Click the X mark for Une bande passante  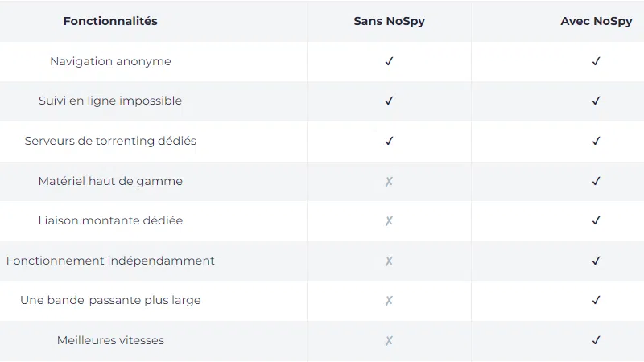coord(389,300)
